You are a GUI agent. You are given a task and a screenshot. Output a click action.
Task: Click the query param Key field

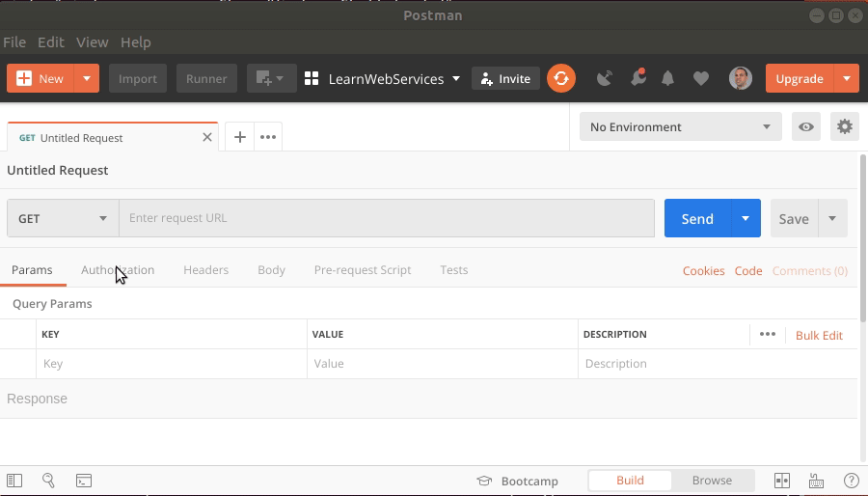172,364
